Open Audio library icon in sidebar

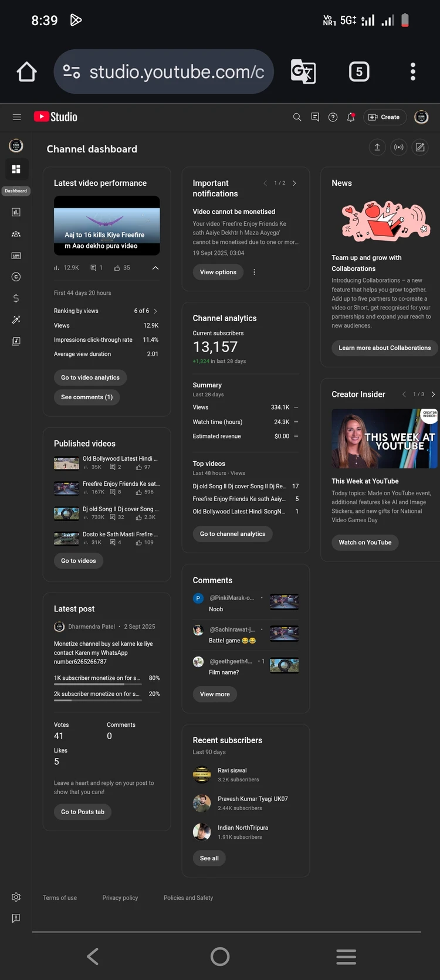tap(16, 341)
